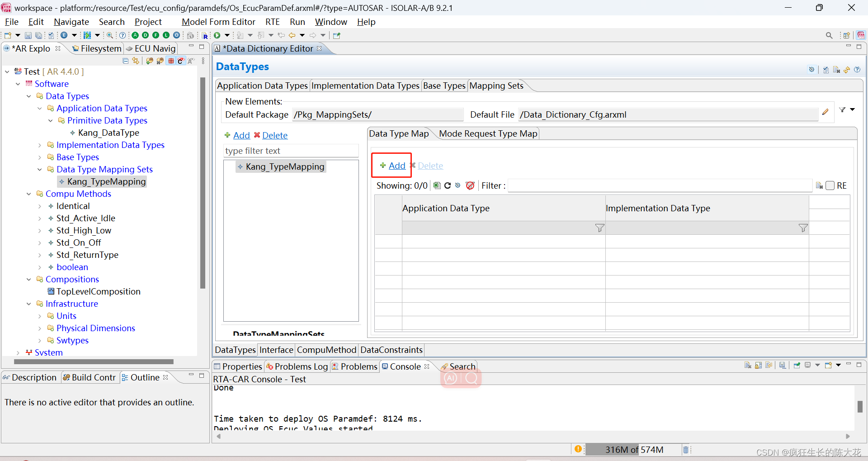The image size is (868, 461).
Task: Toggle the highlighted compass icon in DataTypes header
Action: coord(811,70)
